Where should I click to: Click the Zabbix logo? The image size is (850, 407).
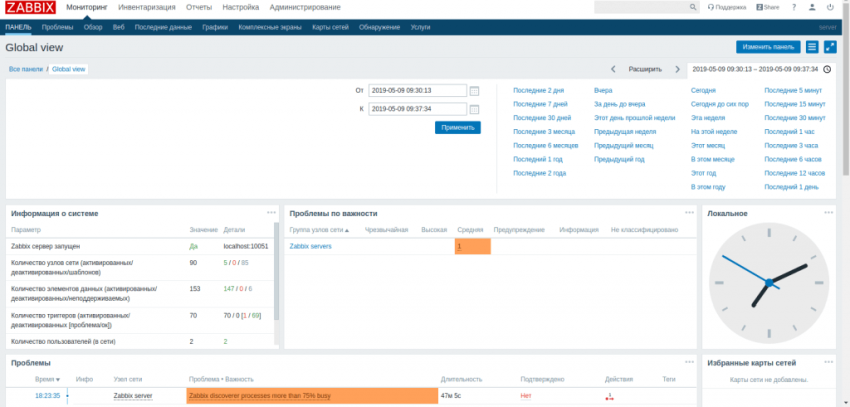30,8
